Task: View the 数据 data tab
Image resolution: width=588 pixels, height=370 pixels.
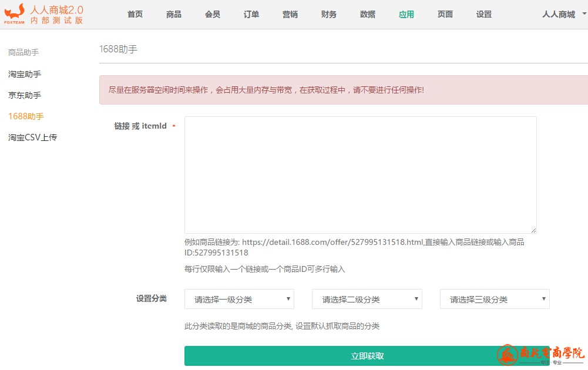Action: point(368,14)
